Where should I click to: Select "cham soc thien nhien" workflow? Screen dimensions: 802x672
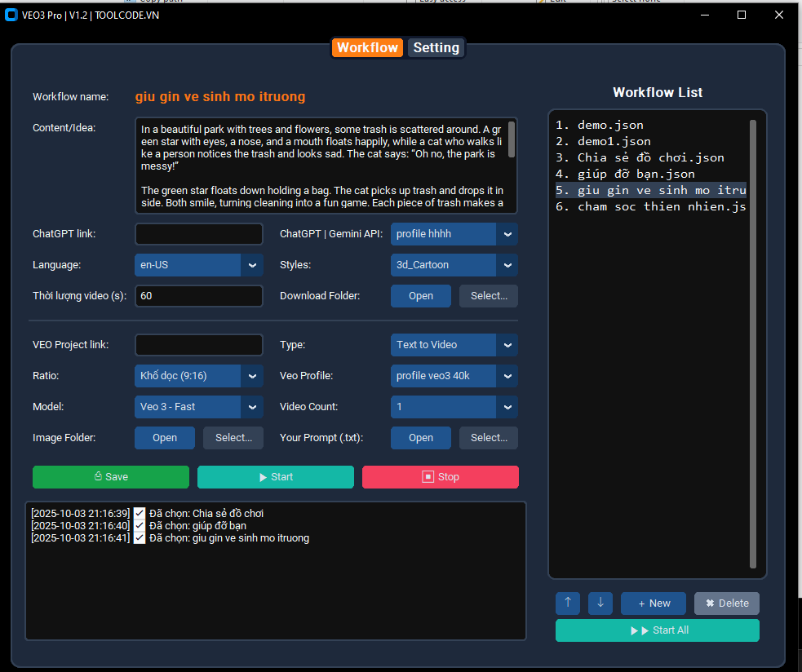(x=650, y=206)
